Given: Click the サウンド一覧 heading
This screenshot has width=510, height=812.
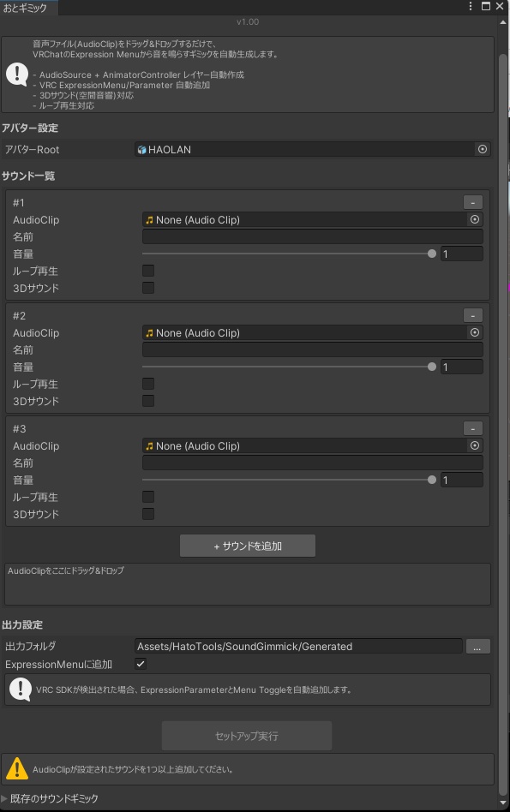Looking at the screenshot, I should tap(28, 176).
